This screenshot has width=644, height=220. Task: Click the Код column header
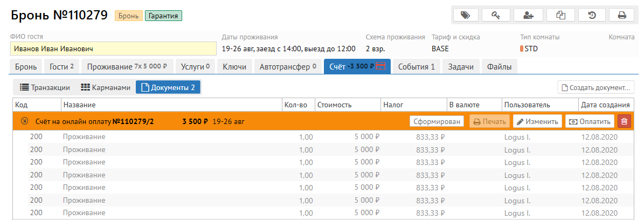(37, 105)
